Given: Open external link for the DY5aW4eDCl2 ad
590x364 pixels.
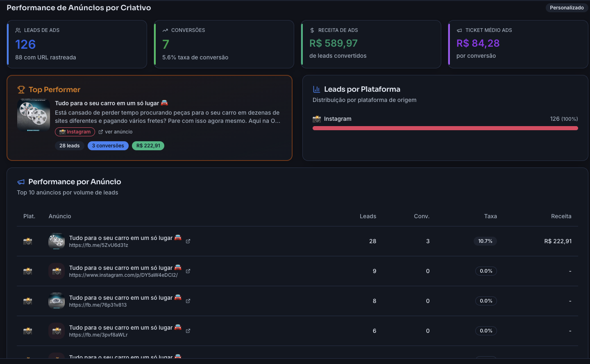Looking at the screenshot, I should 188,271.
